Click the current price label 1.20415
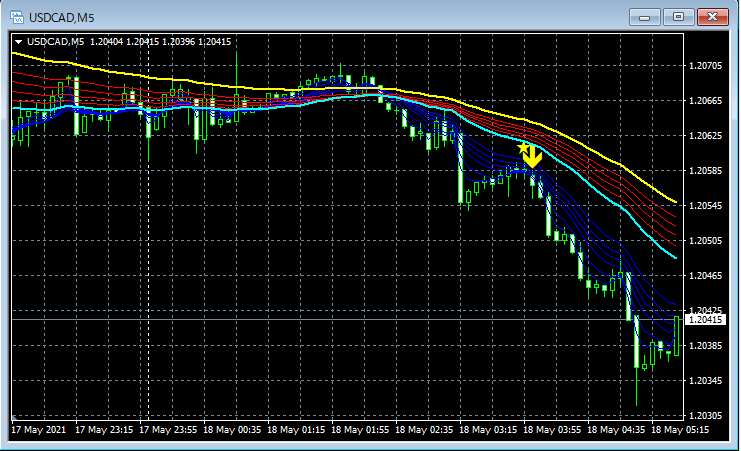Viewport: 741px width, 451px height. point(705,320)
